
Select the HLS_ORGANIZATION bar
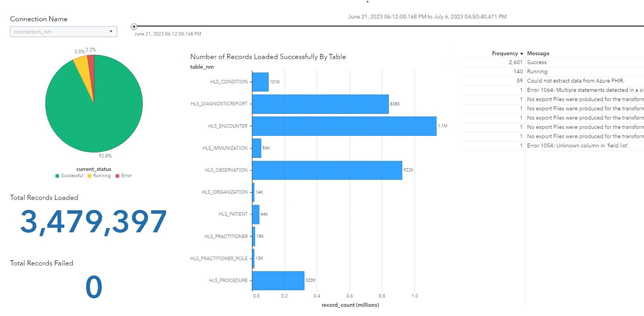253,192
